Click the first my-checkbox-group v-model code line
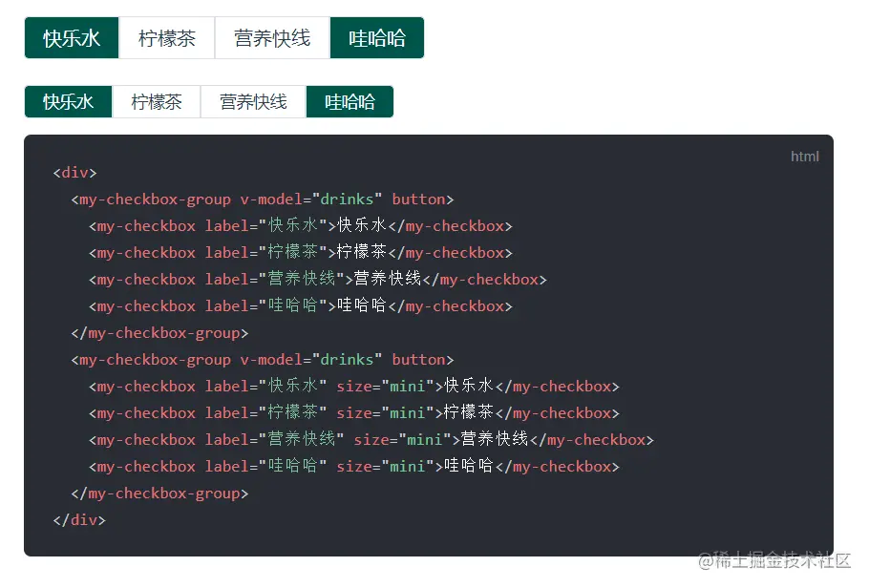Image resolution: width=869 pixels, height=588 pixels. [263, 199]
